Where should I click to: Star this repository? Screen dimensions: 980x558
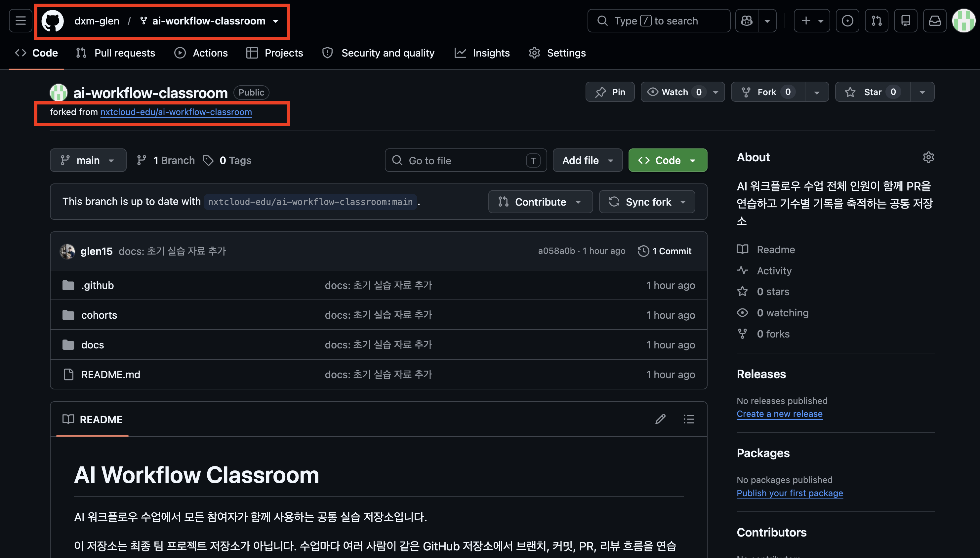click(873, 92)
